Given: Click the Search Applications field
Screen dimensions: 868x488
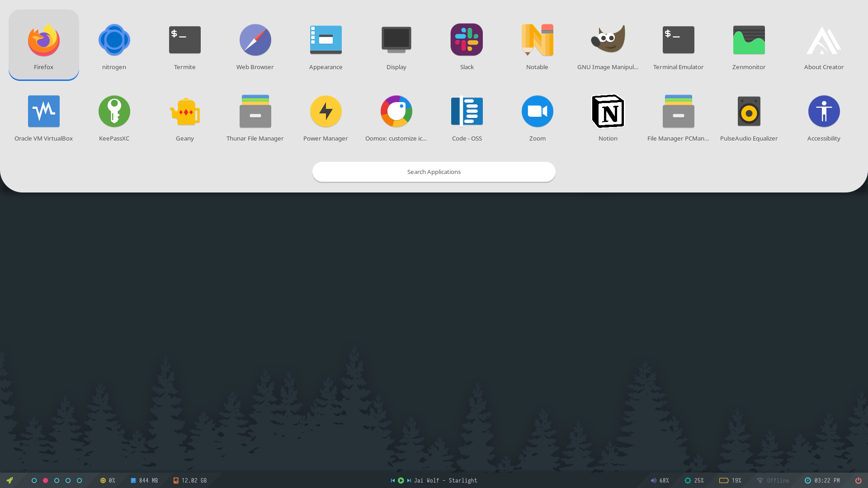Looking at the screenshot, I should (x=434, y=172).
